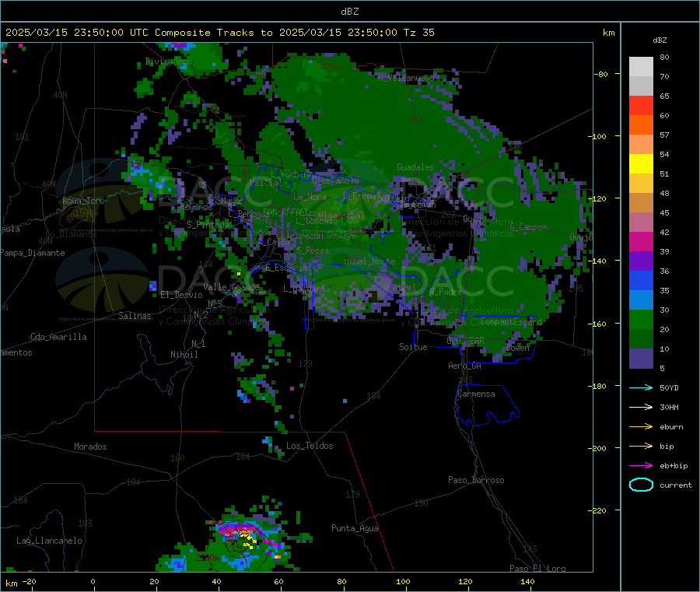Viewport: 700px width, 592px height.
Task: Click the 30HM legend label
Action: coord(669,407)
